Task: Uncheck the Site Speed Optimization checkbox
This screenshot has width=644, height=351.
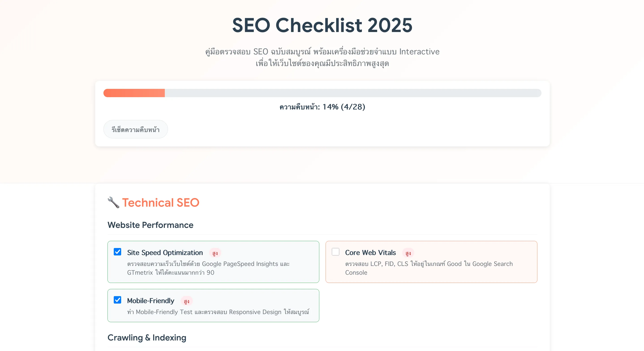Action: coord(118,252)
